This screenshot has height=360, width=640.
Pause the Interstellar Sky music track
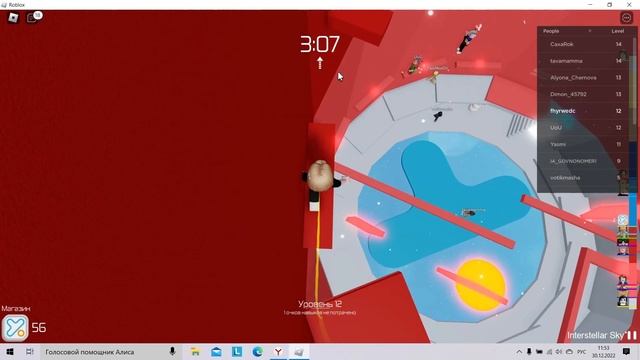click(x=632, y=335)
